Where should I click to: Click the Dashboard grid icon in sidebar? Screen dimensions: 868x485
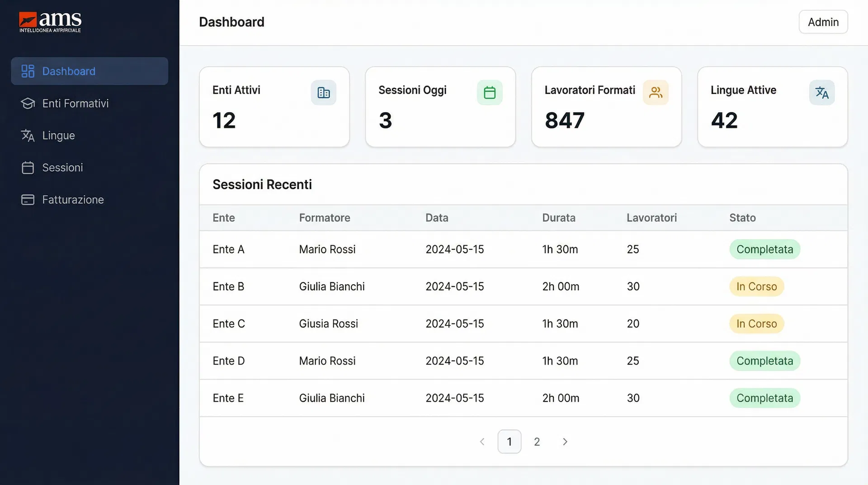(28, 71)
